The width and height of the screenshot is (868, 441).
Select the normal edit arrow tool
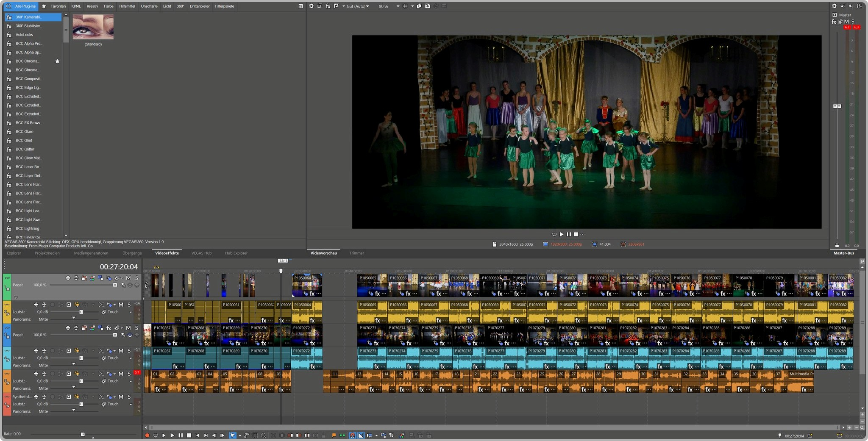(232, 435)
